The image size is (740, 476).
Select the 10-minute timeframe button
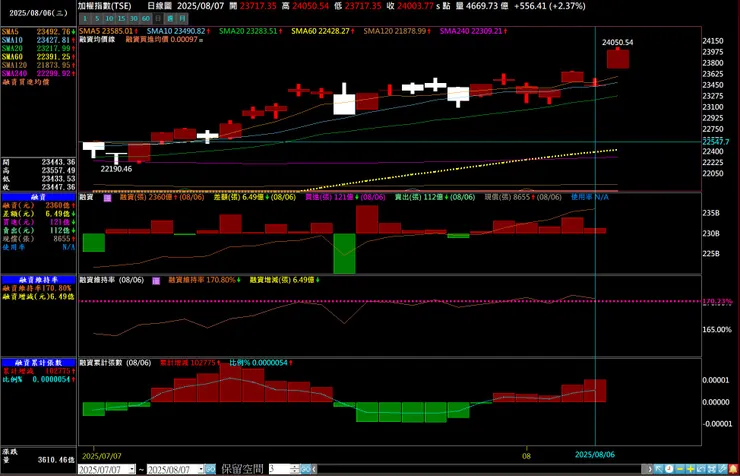pos(109,18)
